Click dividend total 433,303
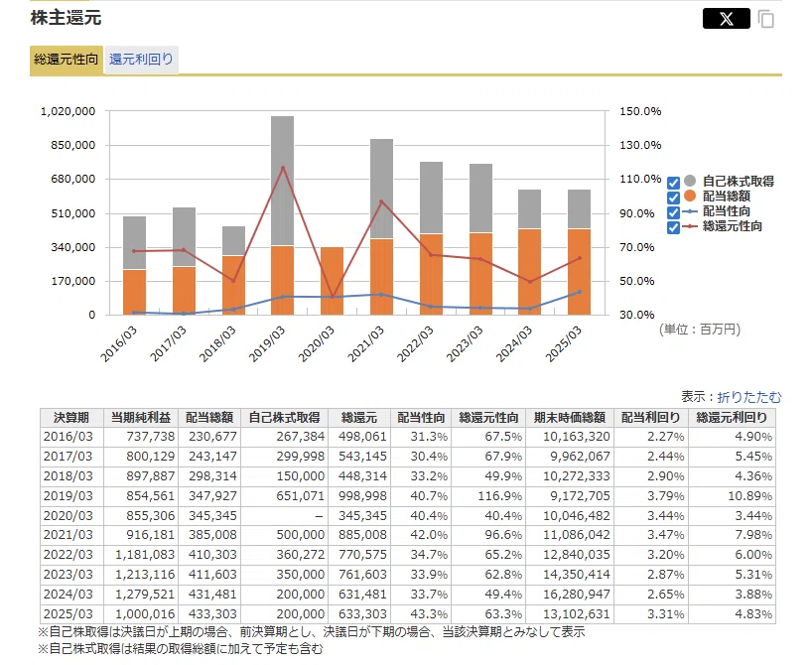Screen dimensions: 812x665 (212, 614)
